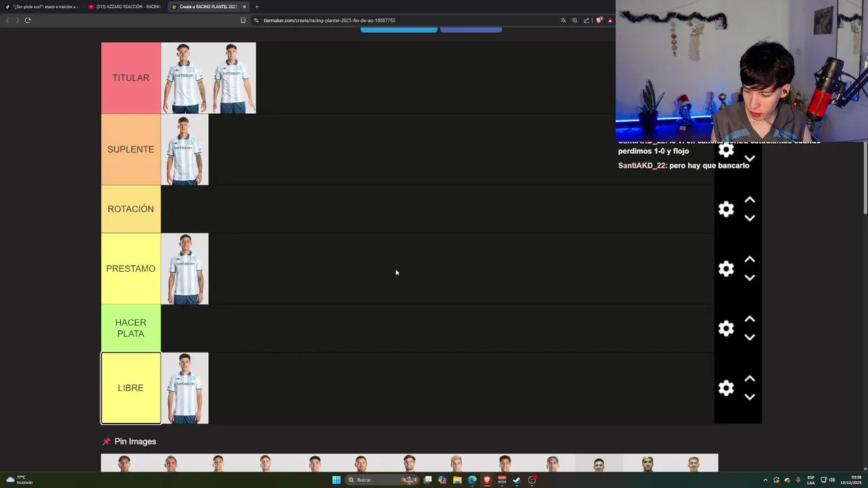Open settings gear for ROTACIÓN tier
This screenshot has height=488, width=868.
pyautogui.click(x=726, y=209)
